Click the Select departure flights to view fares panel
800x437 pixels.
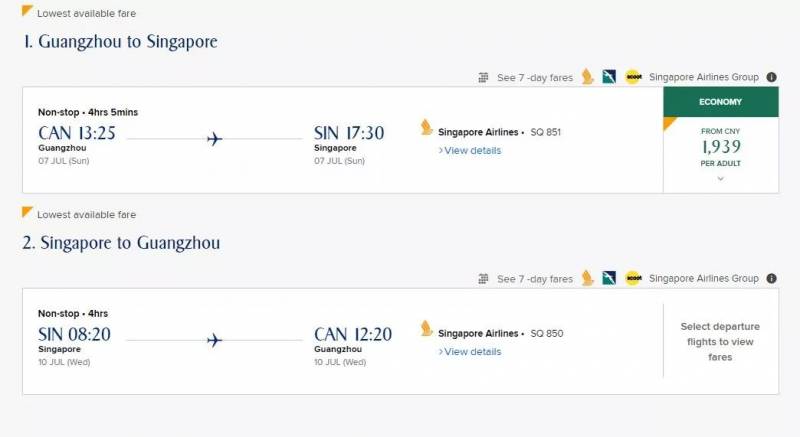coord(720,341)
